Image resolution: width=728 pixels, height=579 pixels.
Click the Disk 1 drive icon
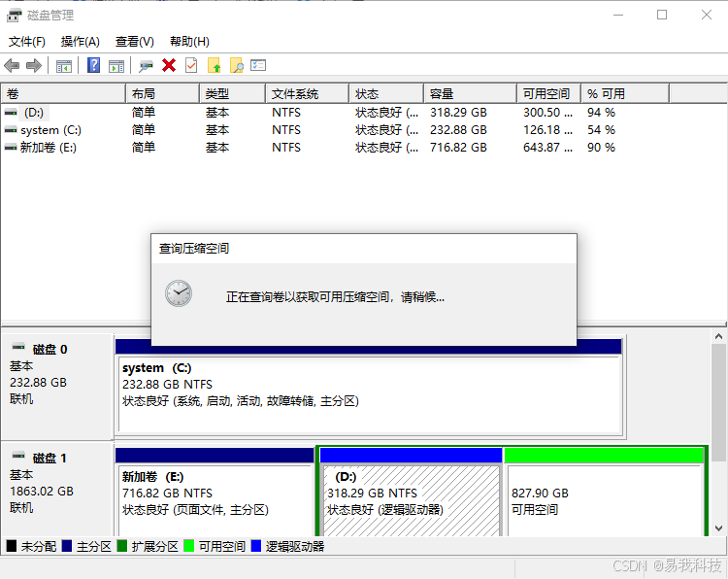point(18,456)
